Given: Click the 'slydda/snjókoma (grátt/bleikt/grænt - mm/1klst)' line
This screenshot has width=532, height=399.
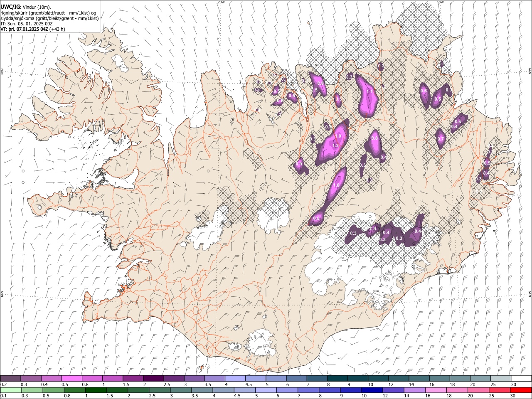Looking at the screenshot, I should click(x=49, y=18).
